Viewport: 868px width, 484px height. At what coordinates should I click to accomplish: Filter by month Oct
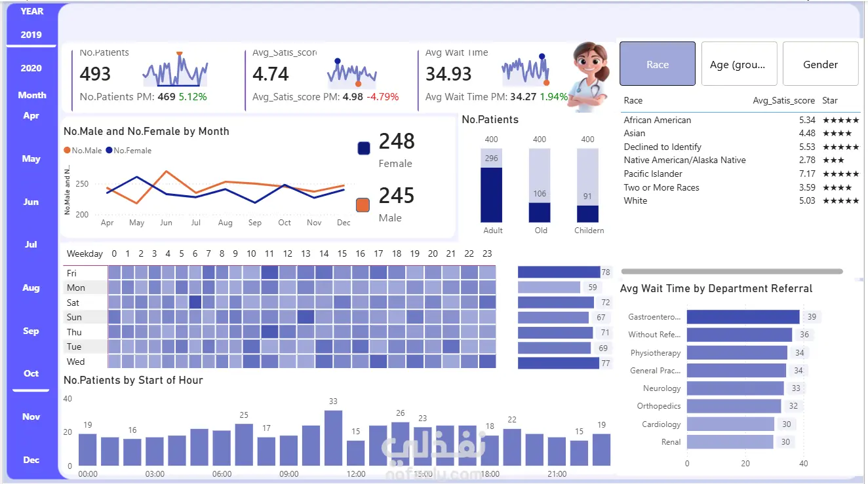[31, 373]
